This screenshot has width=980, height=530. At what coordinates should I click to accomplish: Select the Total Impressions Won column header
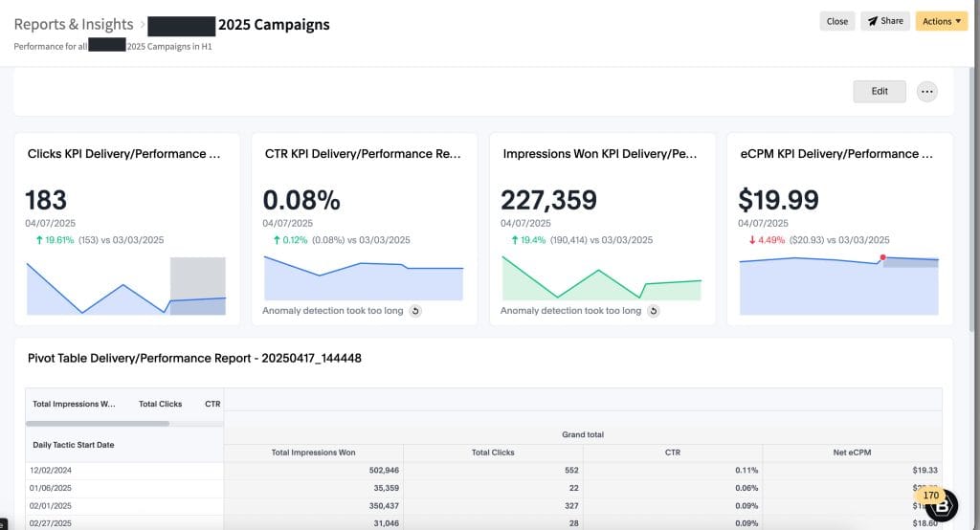point(313,452)
